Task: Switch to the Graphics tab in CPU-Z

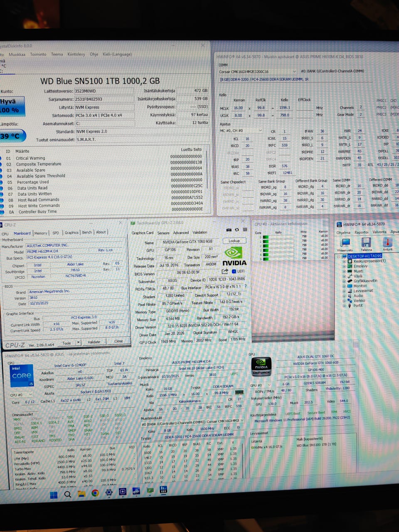Action: click(x=71, y=233)
